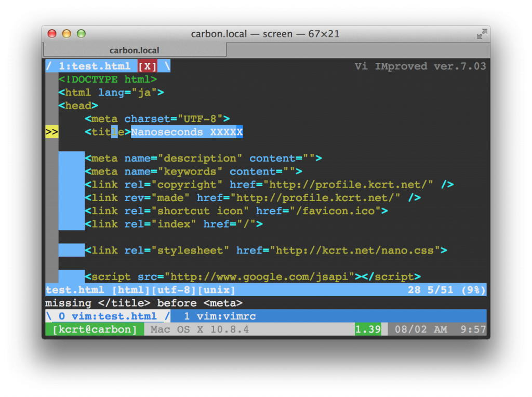Click the meta name="description" line

click(x=204, y=158)
